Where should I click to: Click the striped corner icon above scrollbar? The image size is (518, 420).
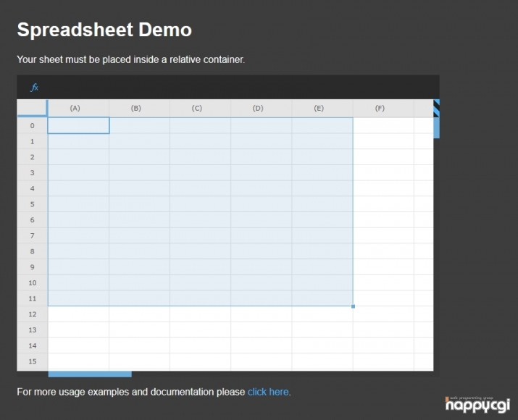pos(436,109)
